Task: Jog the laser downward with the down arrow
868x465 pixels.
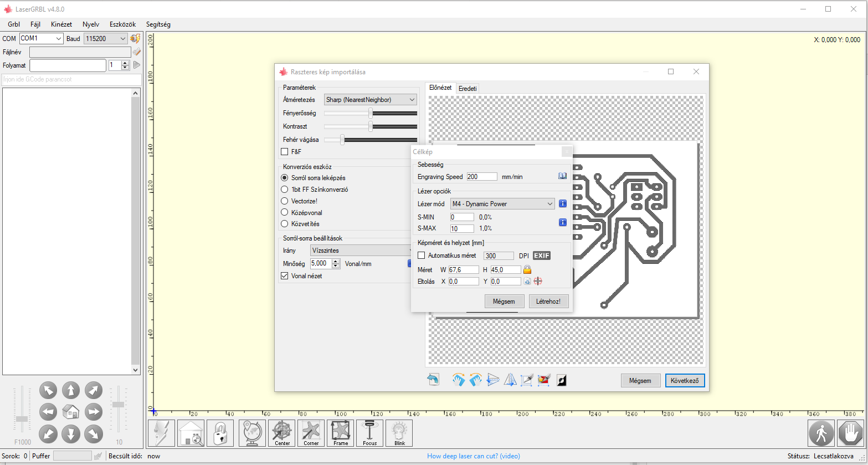Action: 71,433
